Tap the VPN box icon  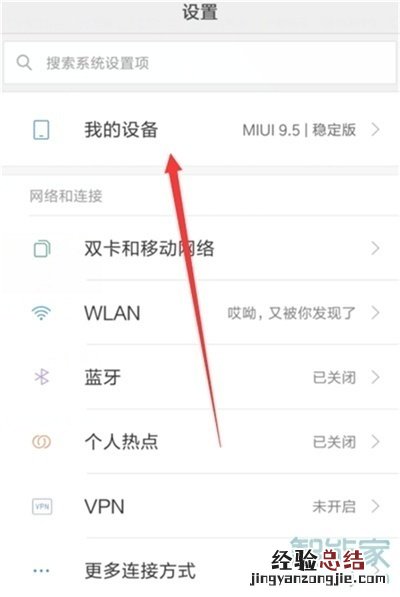41,506
